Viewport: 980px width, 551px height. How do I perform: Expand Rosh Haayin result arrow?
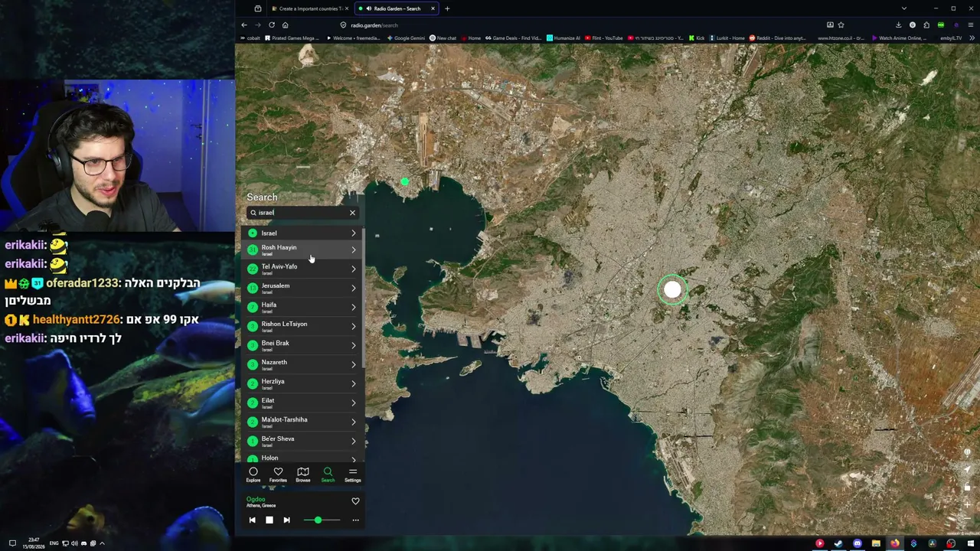[353, 249]
